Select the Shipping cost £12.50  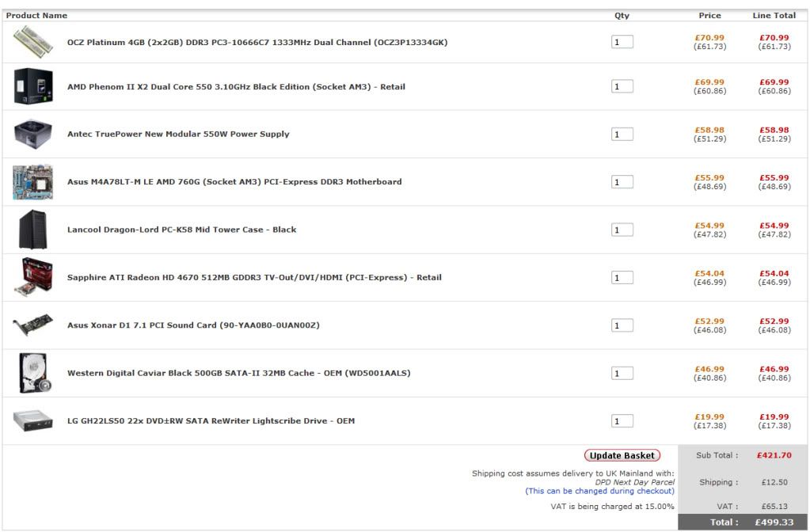pos(774,482)
